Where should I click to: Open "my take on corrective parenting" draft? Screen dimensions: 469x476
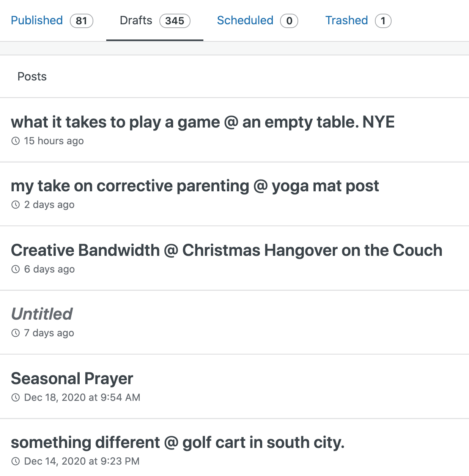(195, 186)
